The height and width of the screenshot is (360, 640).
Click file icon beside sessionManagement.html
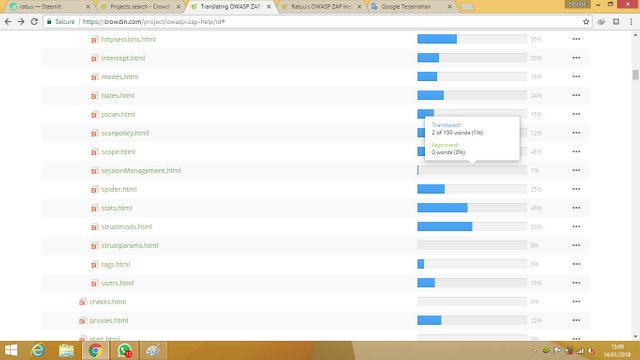[94, 171]
